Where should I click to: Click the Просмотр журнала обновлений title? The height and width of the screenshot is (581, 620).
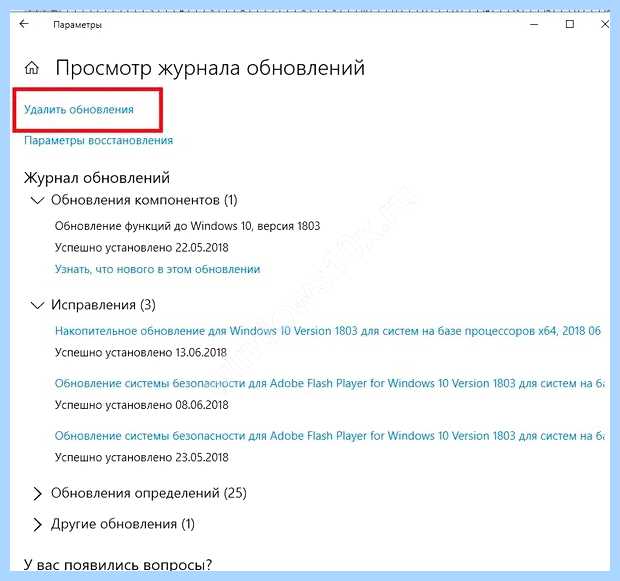click(x=210, y=68)
